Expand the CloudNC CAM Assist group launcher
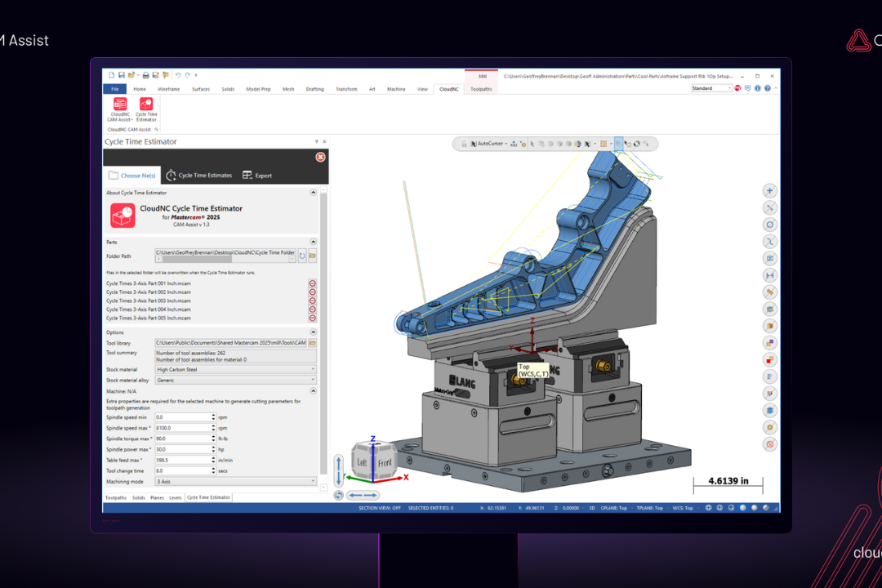The width and height of the screenshot is (882, 588). (156, 129)
